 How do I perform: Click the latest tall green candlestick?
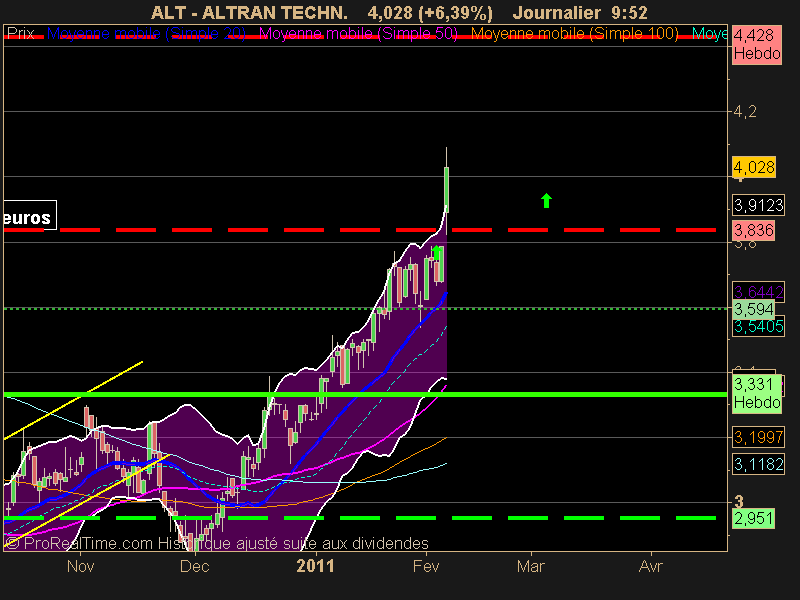[x=446, y=189]
